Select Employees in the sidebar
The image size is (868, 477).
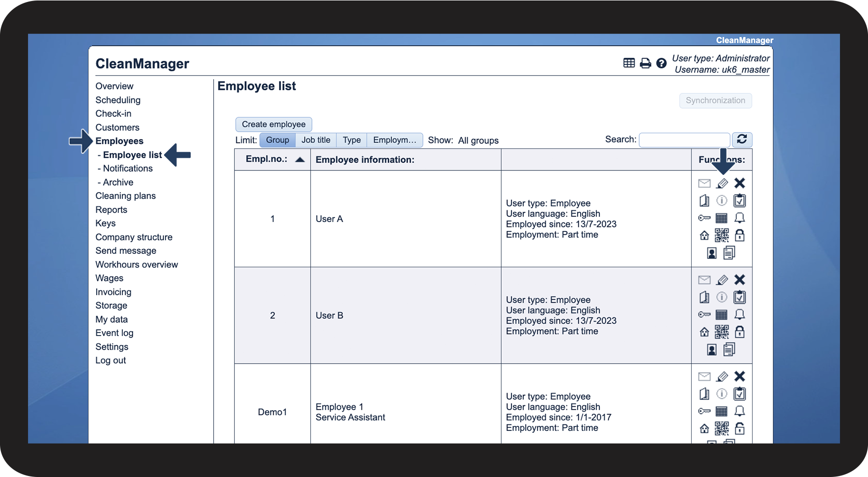(119, 141)
